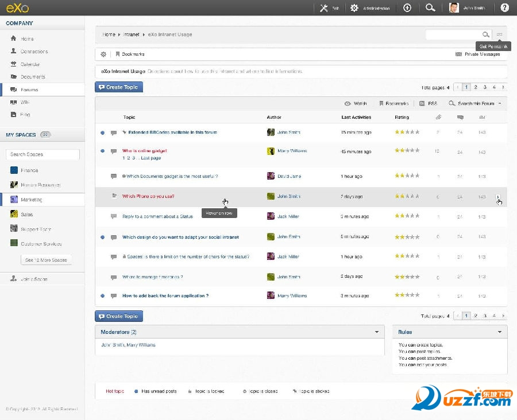Click Bookmarks in forum toolbar
Viewport: 517px width, 420px height.
tap(394, 103)
